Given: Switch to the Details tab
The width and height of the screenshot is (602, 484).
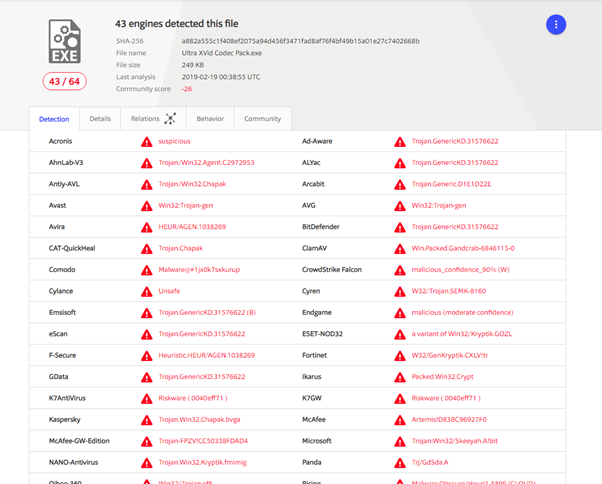Looking at the screenshot, I should 100,119.
